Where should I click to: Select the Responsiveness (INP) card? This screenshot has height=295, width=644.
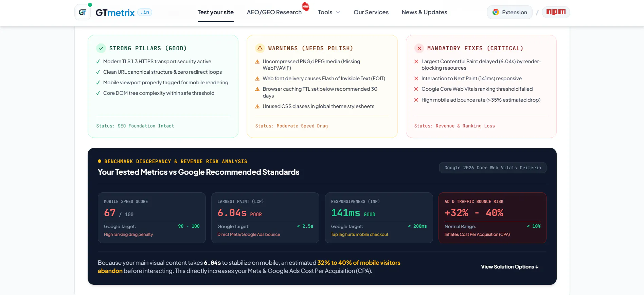[379, 218]
